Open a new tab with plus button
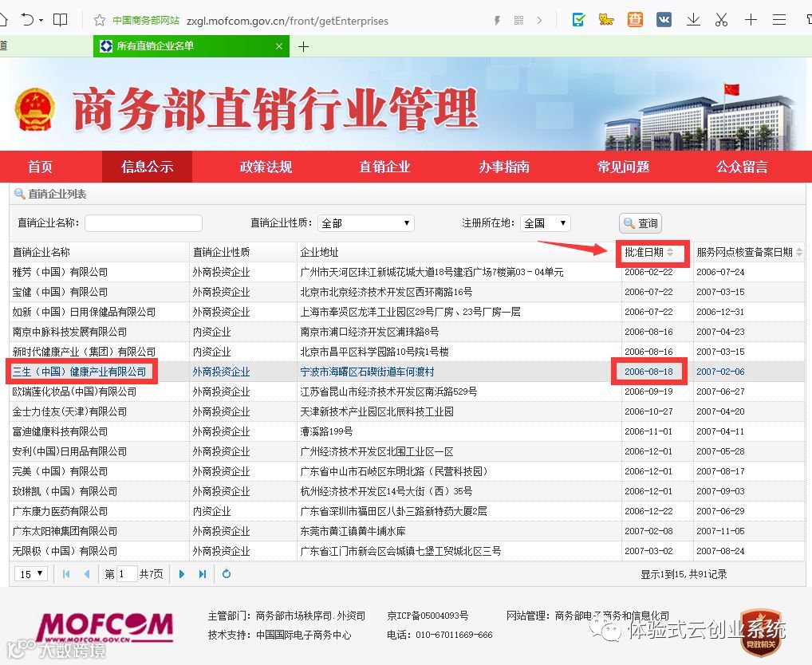The width and height of the screenshot is (812, 665). pyautogui.click(x=303, y=46)
